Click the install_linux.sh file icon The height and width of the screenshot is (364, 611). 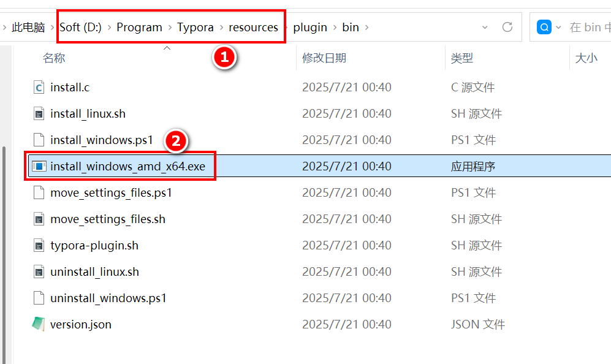[39, 114]
